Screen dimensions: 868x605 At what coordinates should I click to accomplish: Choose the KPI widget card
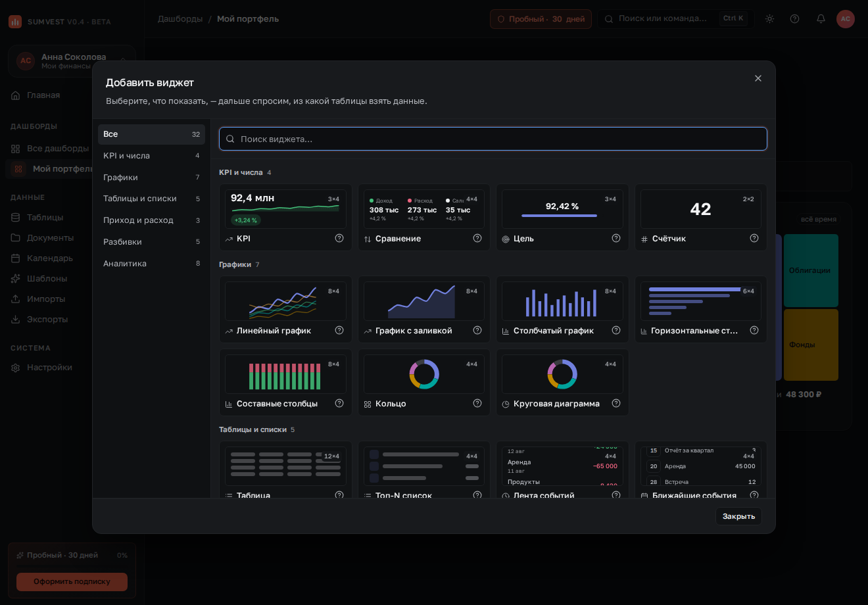tap(285, 217)
